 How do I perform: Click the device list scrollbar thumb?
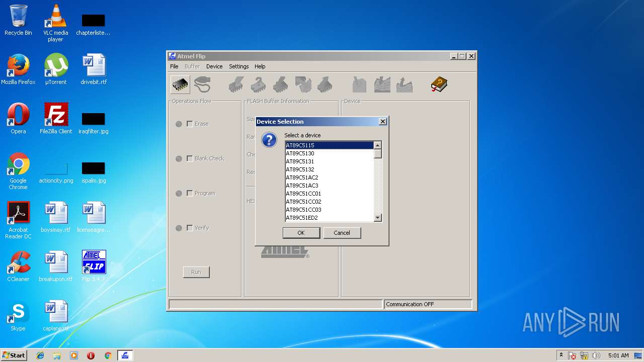pyautogui.click(x=378, y=154)
